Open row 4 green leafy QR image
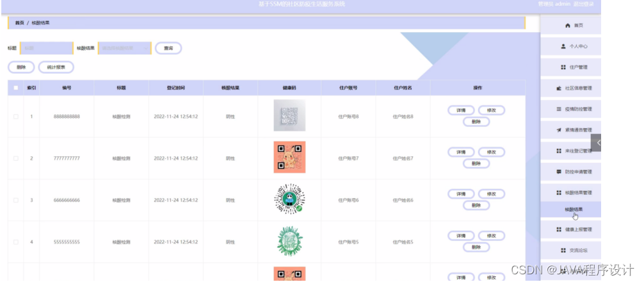Viewport: 644px width, 282px height. point(289,241)
